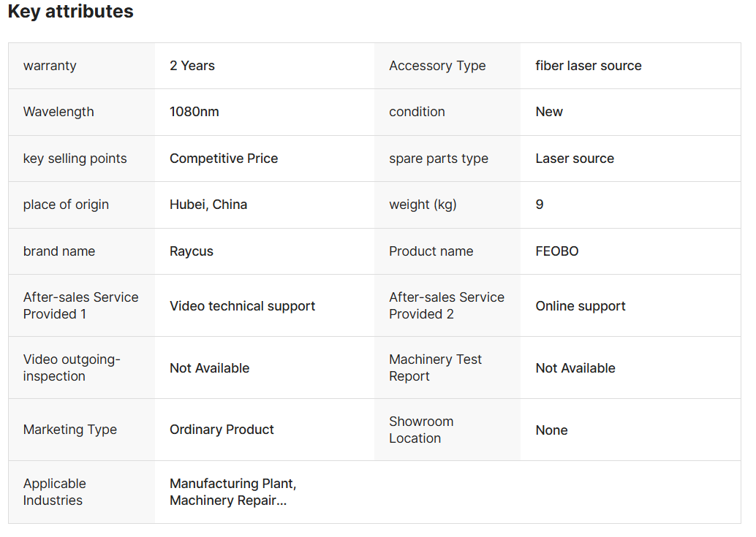
Task: Select the Online support value
Action: point(581,306)
